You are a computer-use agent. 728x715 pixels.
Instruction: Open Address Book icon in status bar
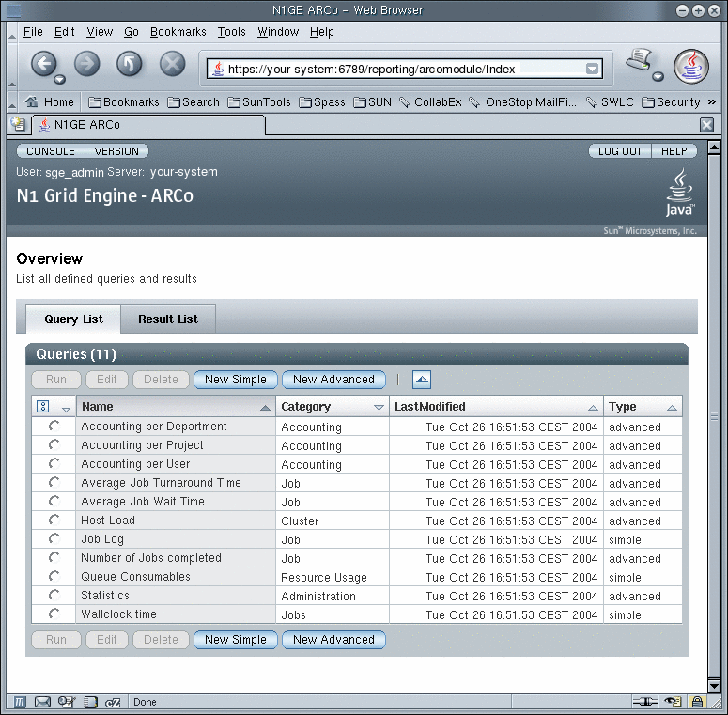coord(90,702)
